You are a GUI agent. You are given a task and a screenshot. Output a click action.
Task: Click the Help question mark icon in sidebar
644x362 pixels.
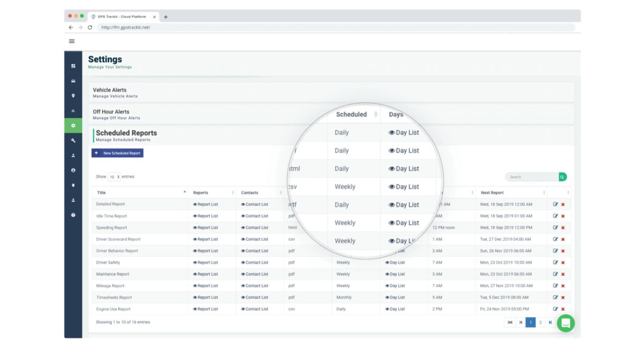(x=72, y=216)
